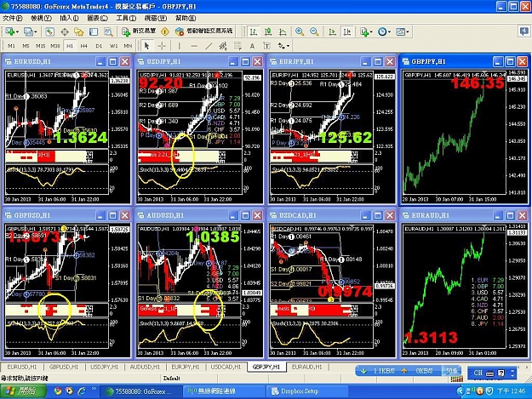Image resolution: width=532 pixels, height=399 pixels.
Task: Select the W1 timeframe
Action: [113, 46]
